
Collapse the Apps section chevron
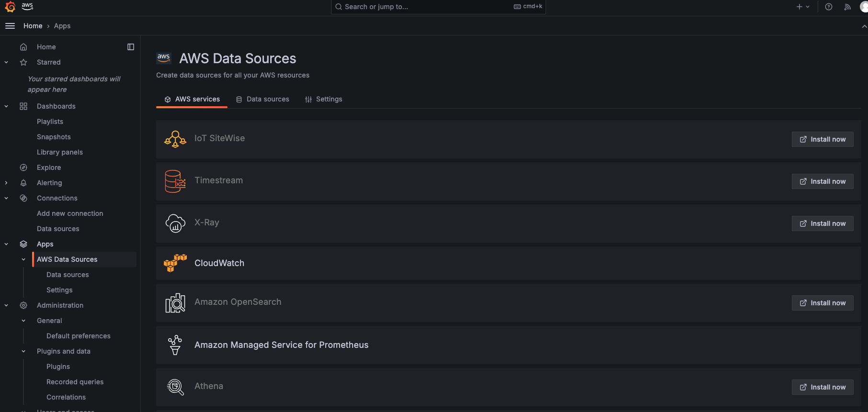click(6, 244)
